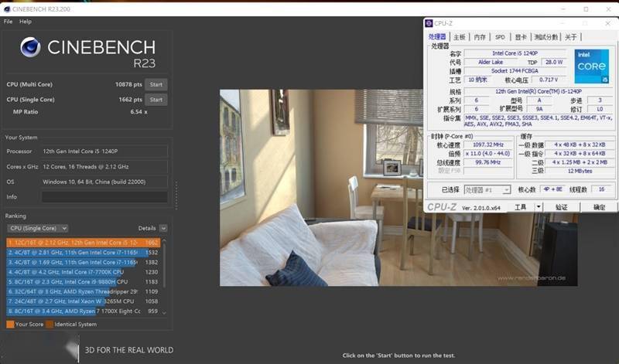Click the 12 MBytes L3 cache value

(x=580, y=171)
